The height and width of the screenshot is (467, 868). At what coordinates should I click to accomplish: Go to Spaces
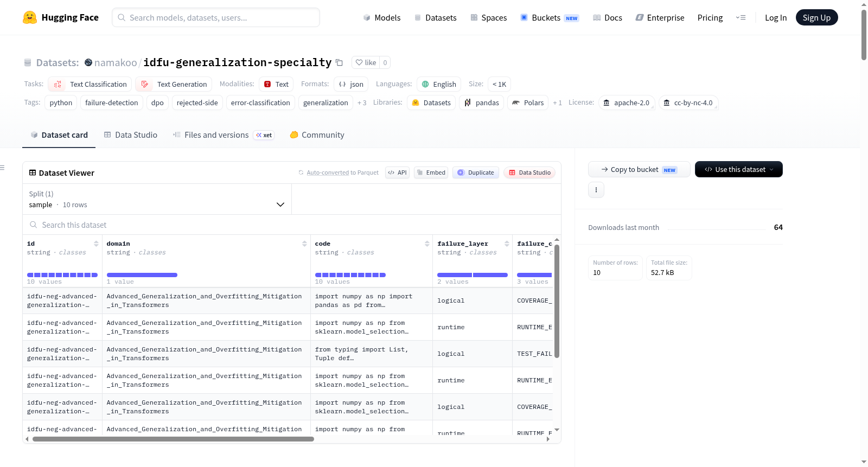coord(489,17)
